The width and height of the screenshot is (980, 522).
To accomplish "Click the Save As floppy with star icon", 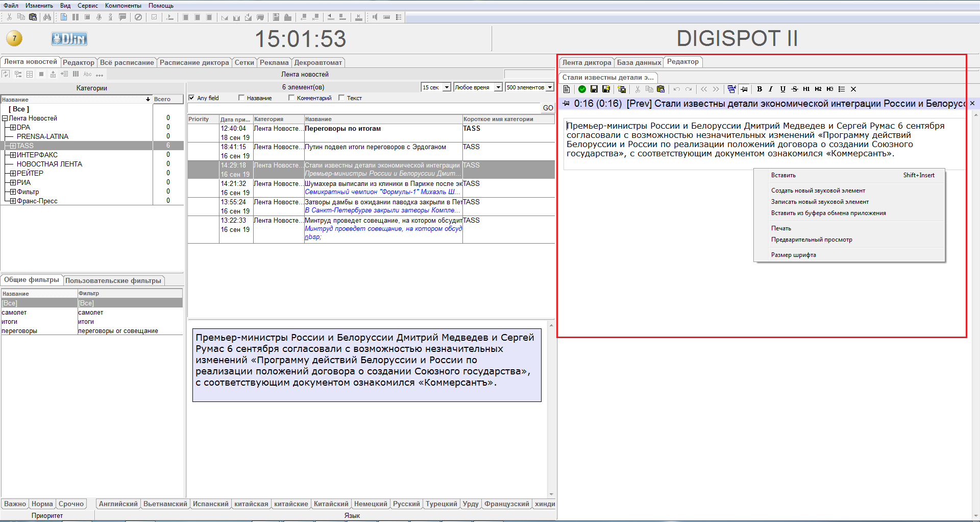I will [x=606, y=89].
